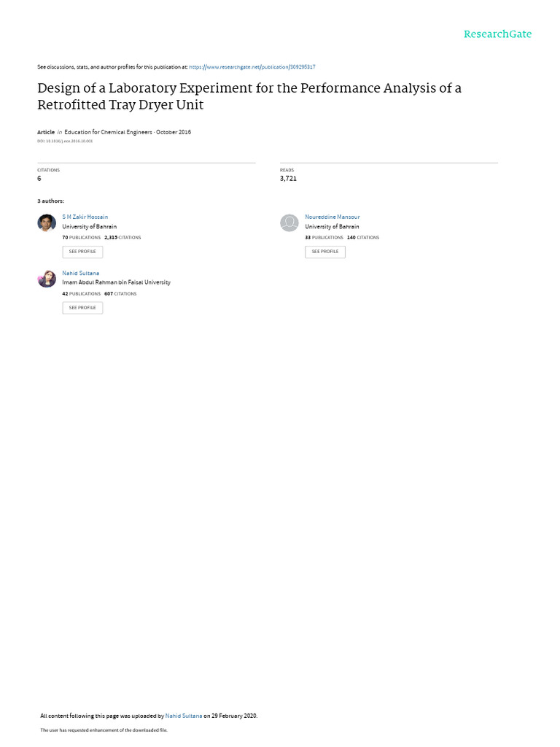Open the Noureddine Mansour author link
The width and height of the screenshot is (560, 747).
point(332,217)
